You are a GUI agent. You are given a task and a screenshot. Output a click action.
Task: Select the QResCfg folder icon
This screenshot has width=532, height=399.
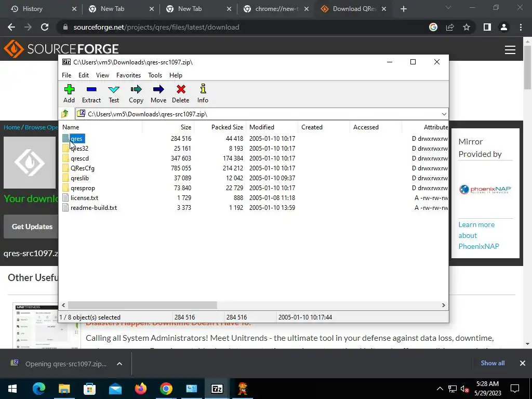(x=65, y=168)
